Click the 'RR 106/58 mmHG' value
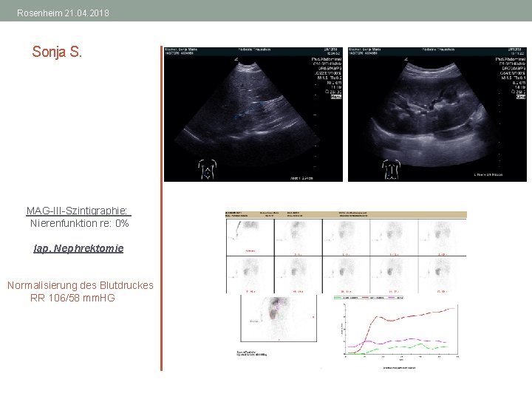532x399 pixels. coord(72,298)
